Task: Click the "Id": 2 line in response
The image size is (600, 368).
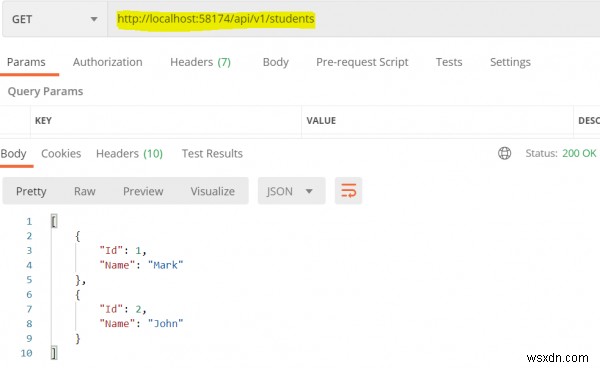Action: pos(123,309)
